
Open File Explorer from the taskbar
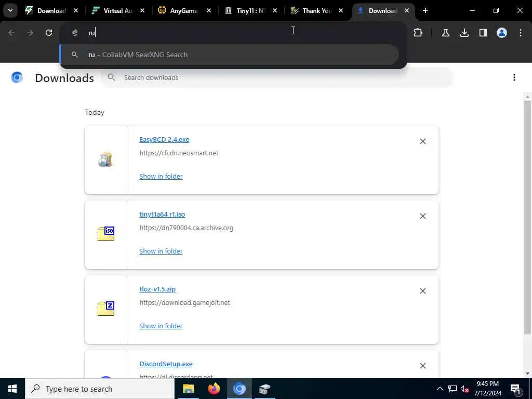point(188,389)
